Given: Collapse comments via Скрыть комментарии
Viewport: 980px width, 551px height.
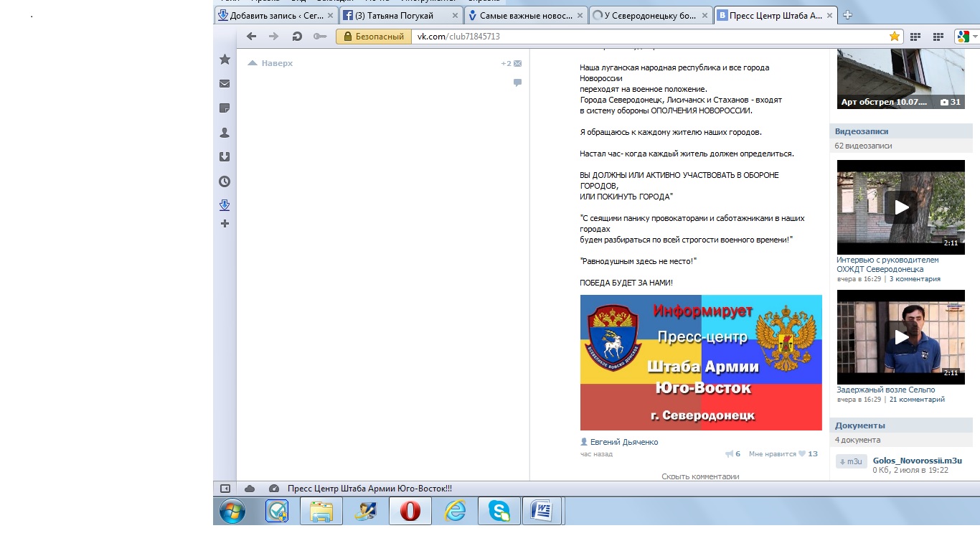Looking at the screenshot, I should [x=699, y=476].
